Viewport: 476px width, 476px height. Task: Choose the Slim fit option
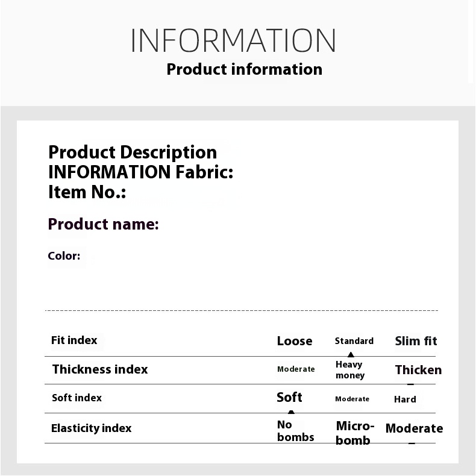pos(416,341)
